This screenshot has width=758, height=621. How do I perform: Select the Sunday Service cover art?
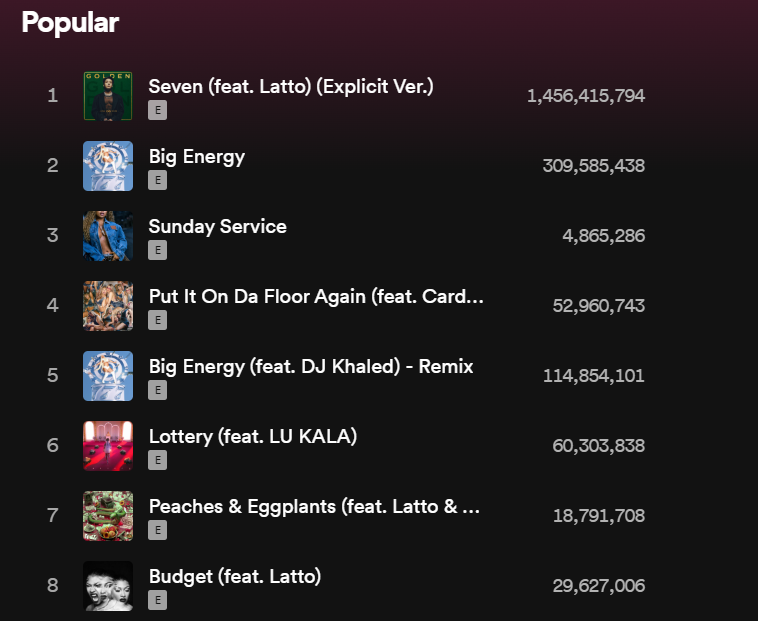click(108, 236)
